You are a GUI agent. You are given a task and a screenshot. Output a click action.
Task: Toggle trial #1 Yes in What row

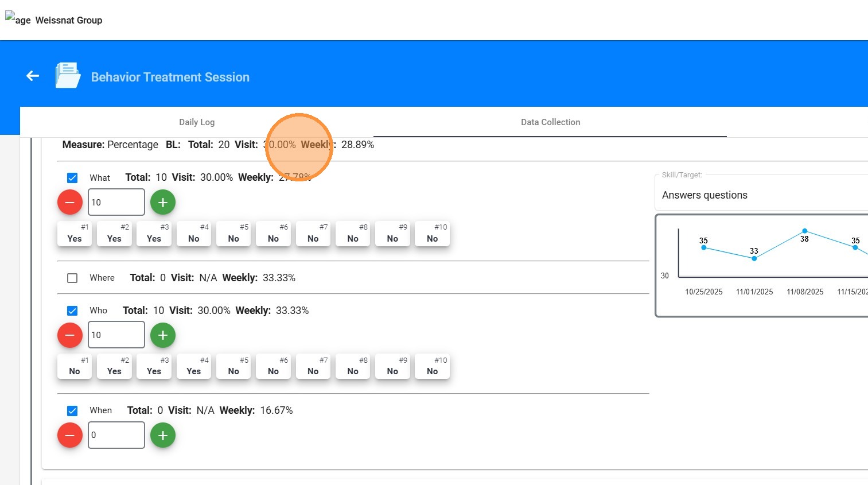(x=75, y=234)
